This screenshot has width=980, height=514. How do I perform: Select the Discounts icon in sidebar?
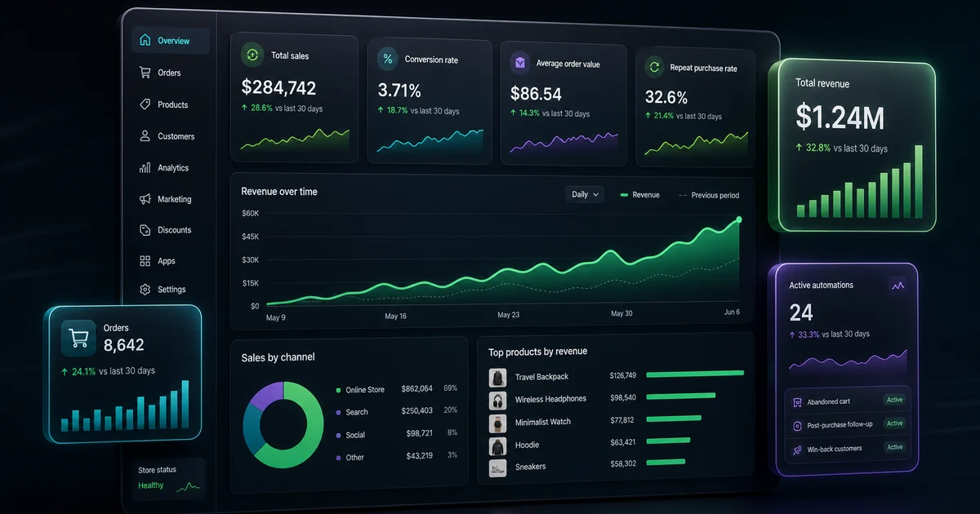[145, 230]
